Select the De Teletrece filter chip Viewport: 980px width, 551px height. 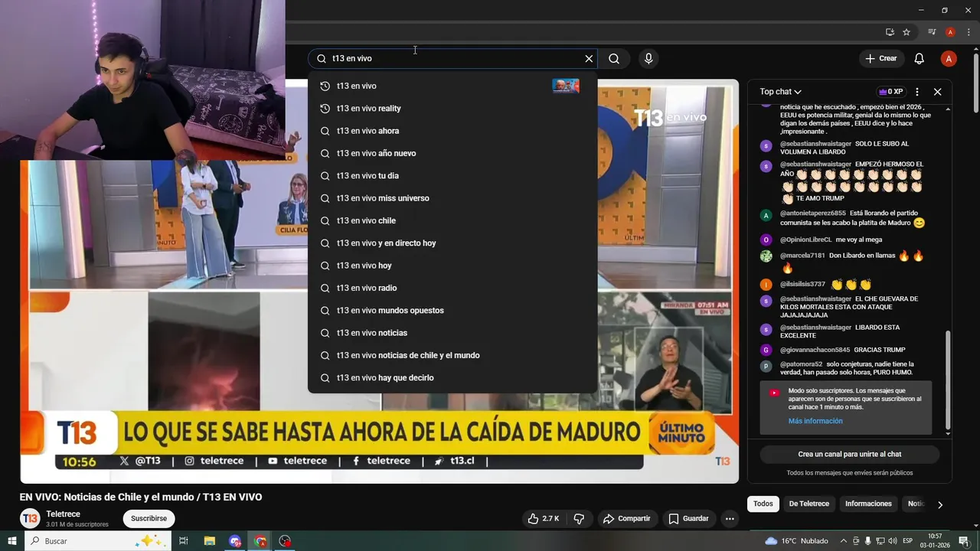click(808, 504)
